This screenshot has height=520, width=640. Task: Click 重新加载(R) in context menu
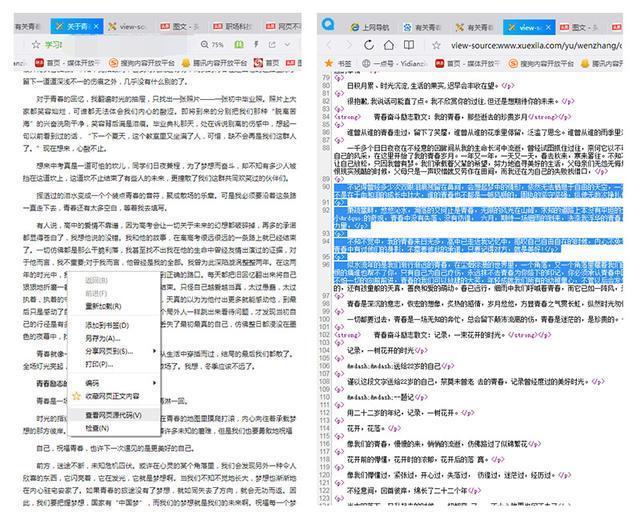pos(103,306)
